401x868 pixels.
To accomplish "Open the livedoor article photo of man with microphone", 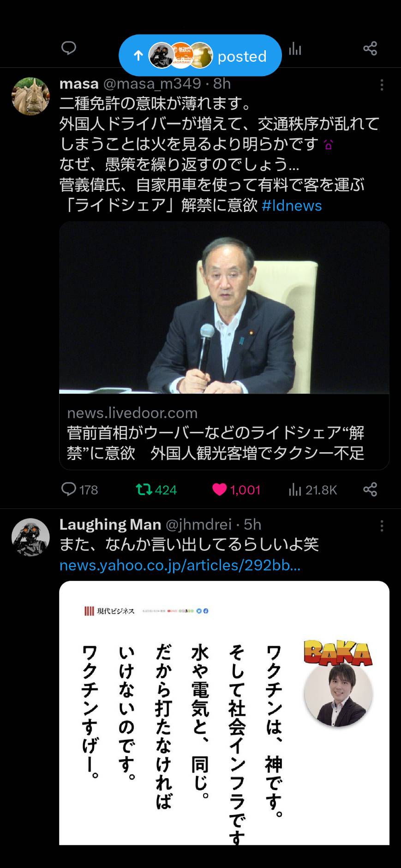I will [224, 307].
